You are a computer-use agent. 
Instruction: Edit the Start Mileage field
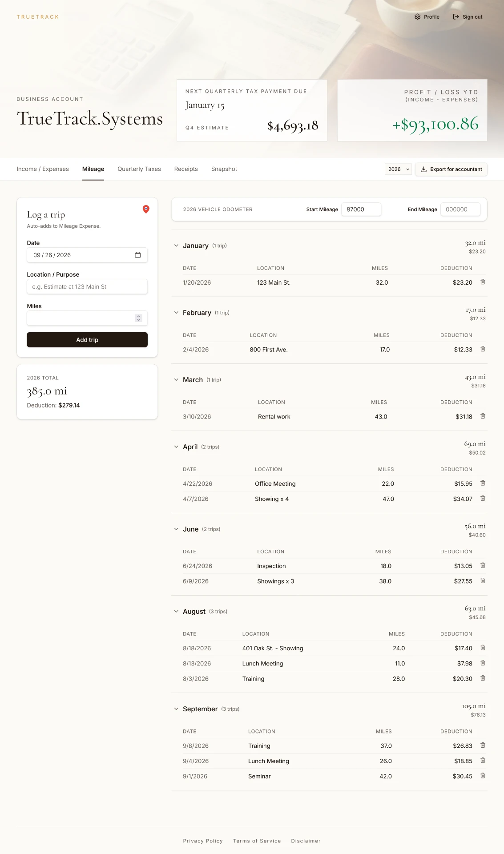[361, 209]
